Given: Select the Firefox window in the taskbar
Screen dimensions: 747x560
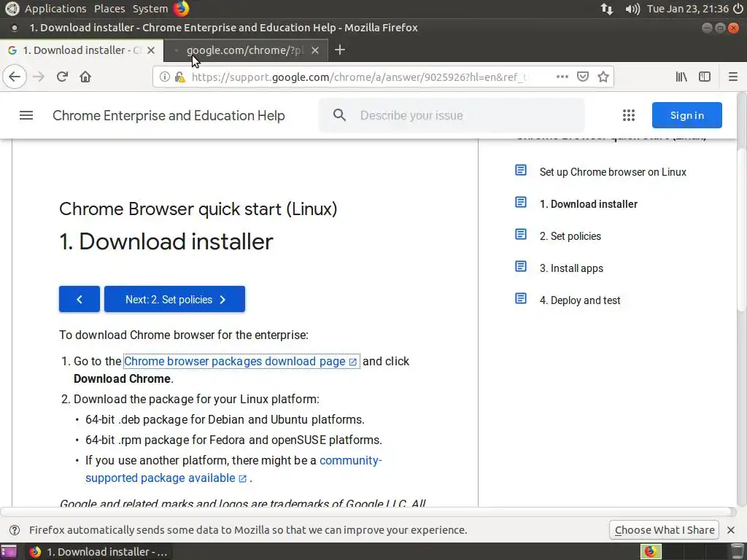Looking at the screenshot, I should (98, 551).
